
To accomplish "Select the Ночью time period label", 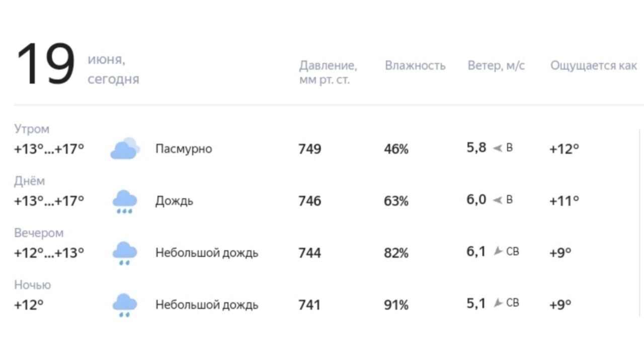I will (32, 284).
